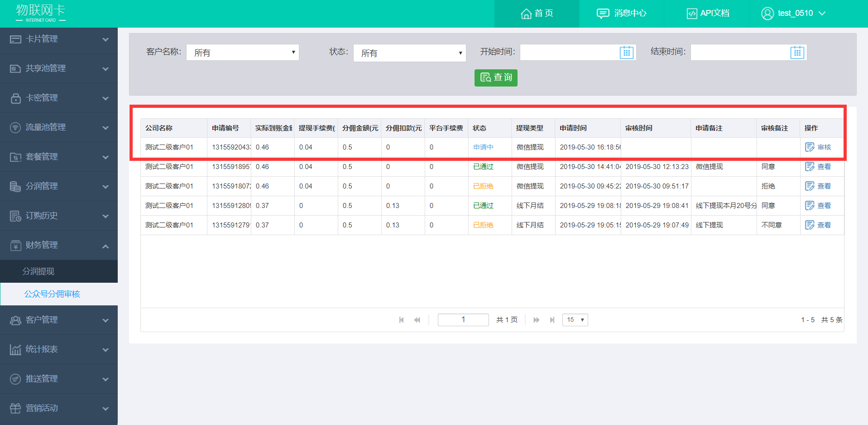Open the 状态 filter dropdown

(410, 53)
